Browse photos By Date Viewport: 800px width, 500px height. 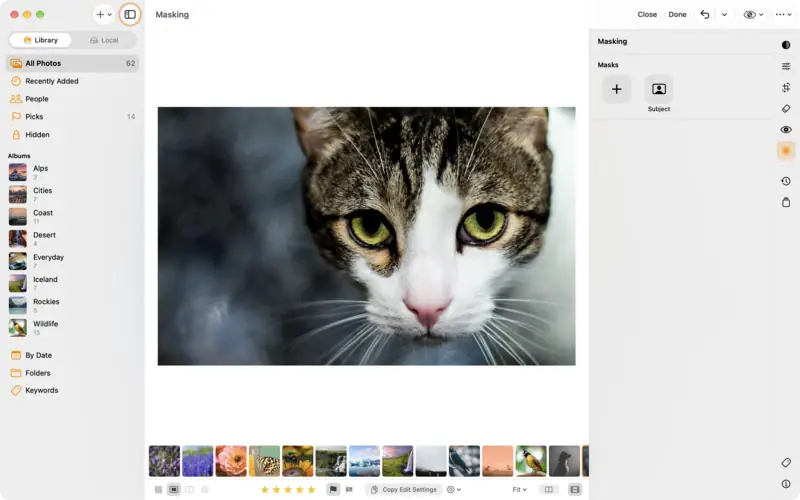tap(72, 355)
